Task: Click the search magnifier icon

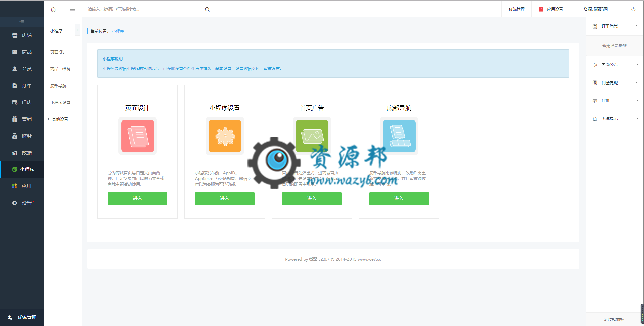Action: (x=207, y=9)
